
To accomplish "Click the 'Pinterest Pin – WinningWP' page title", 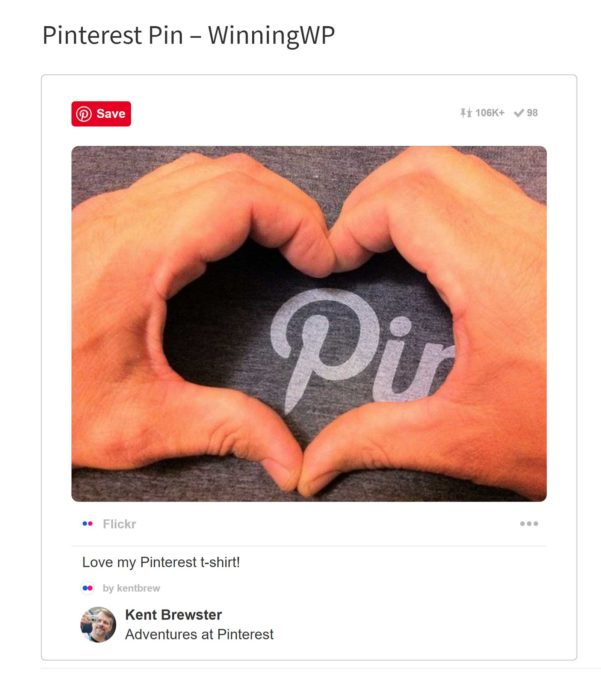I will point(189,35).
